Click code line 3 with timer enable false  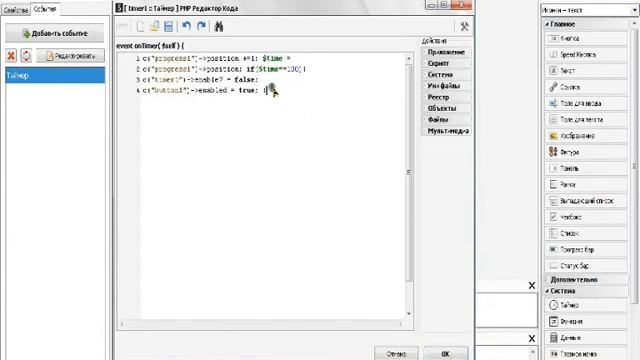[200, 80]
